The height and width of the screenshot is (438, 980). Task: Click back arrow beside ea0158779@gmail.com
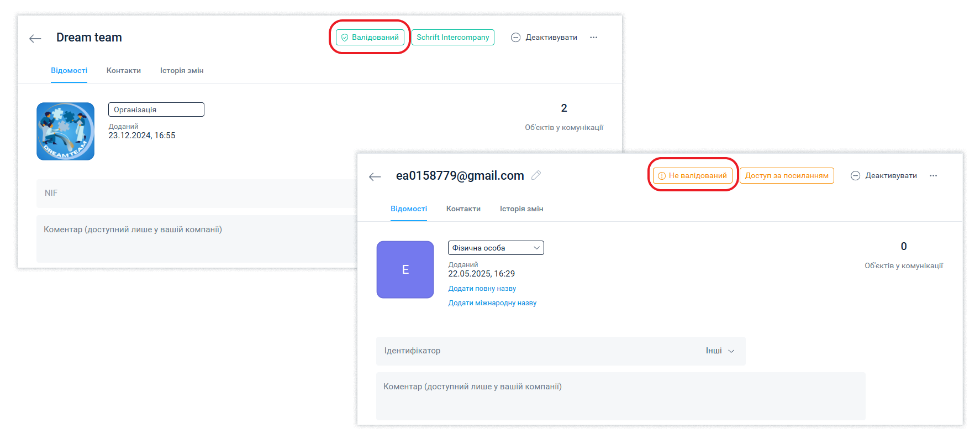(x=375, y=176)
